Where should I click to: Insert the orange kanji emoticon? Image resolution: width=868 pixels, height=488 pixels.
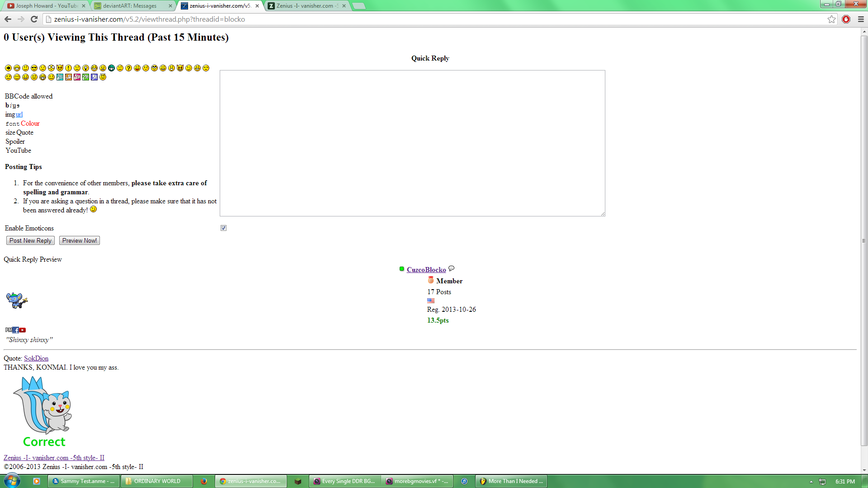pyautogui.click(x=68, y=77)
